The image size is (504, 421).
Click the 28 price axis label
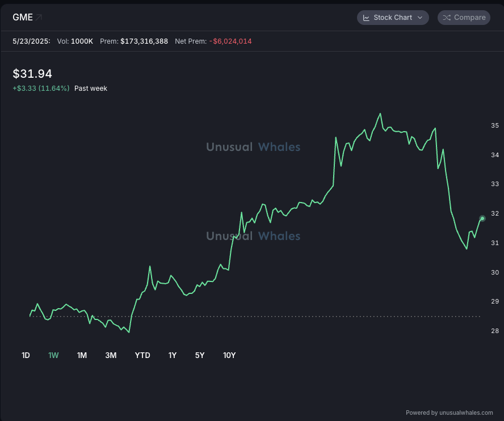(x=495, y=331)
